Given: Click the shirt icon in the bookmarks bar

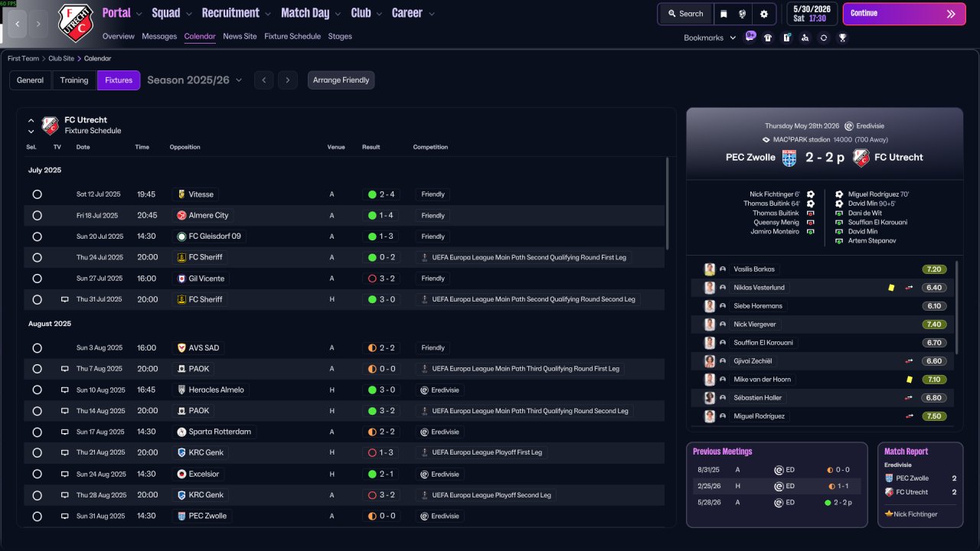Looking at the screenshot, I should pyautogui.click(x=768, y=37).
